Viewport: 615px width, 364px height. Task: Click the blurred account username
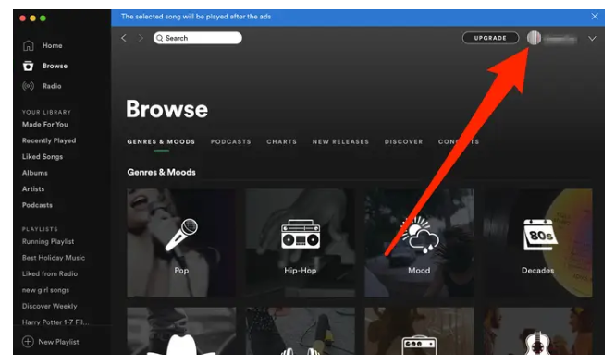[560, 39]
